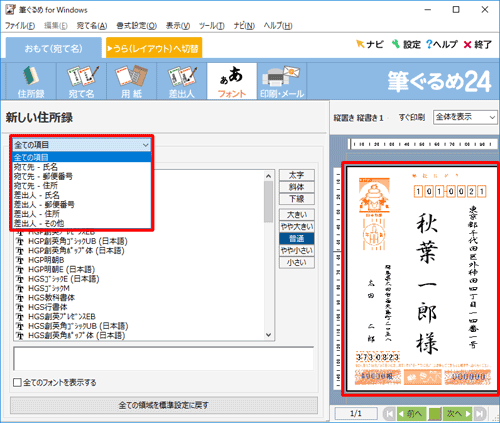Screen dimensions: 500x423
Task: Click the postcard preview thumbnail
Action: (x=421, y=278)
